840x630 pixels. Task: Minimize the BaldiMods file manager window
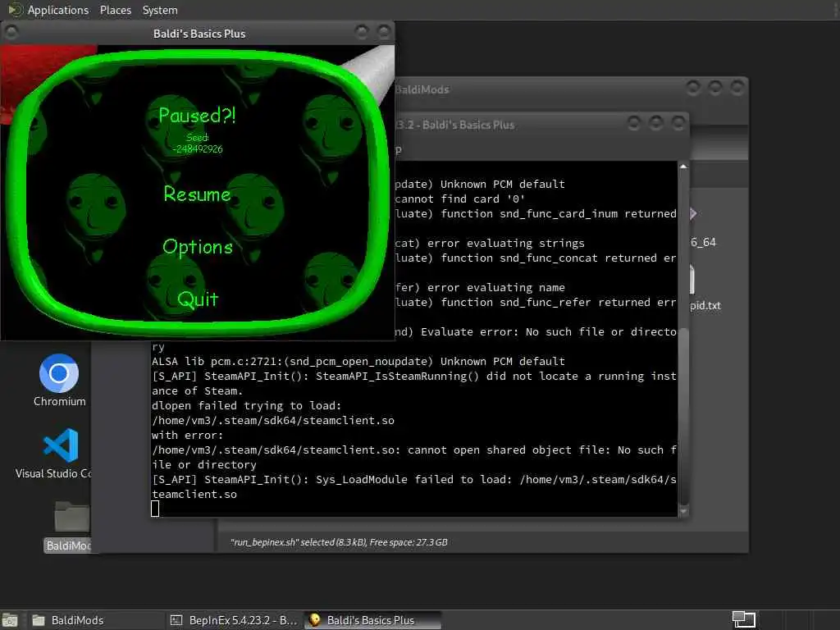[693, 87]
